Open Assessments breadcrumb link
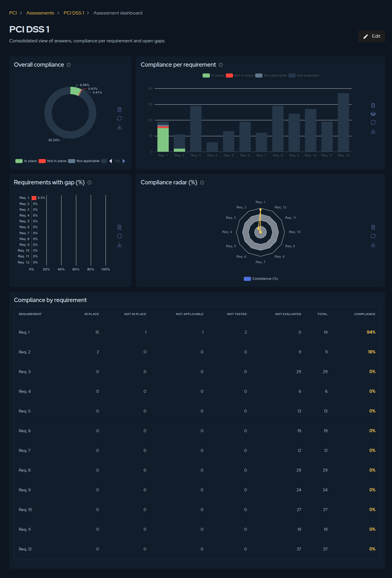 click(40, 13)
